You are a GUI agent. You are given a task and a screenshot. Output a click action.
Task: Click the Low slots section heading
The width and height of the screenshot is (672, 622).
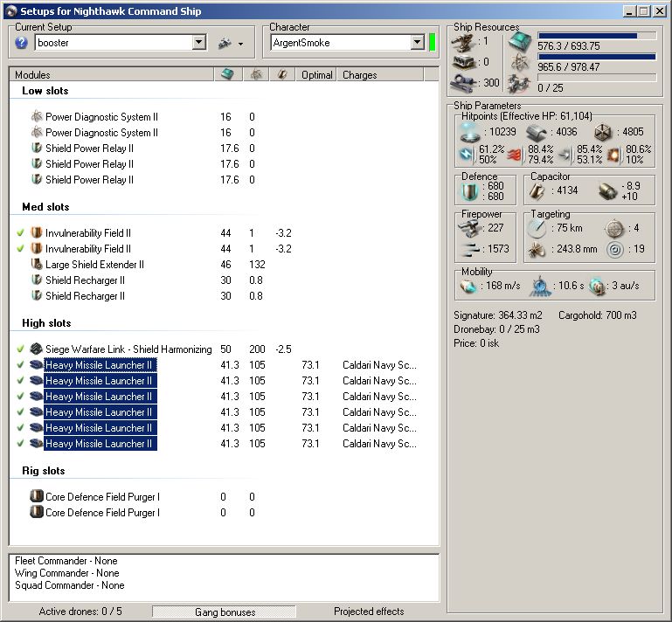45,91
